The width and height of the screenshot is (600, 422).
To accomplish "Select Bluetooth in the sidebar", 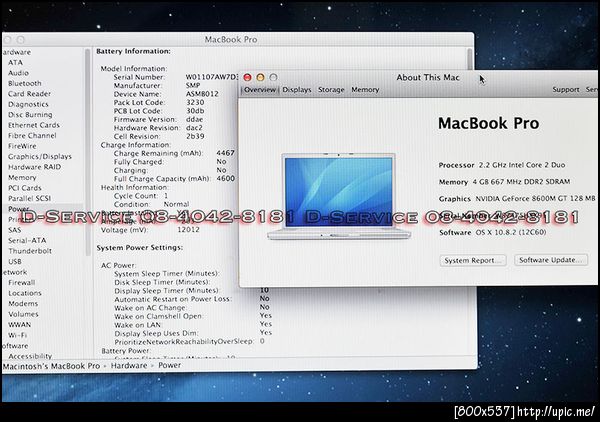I will point(24,83).
